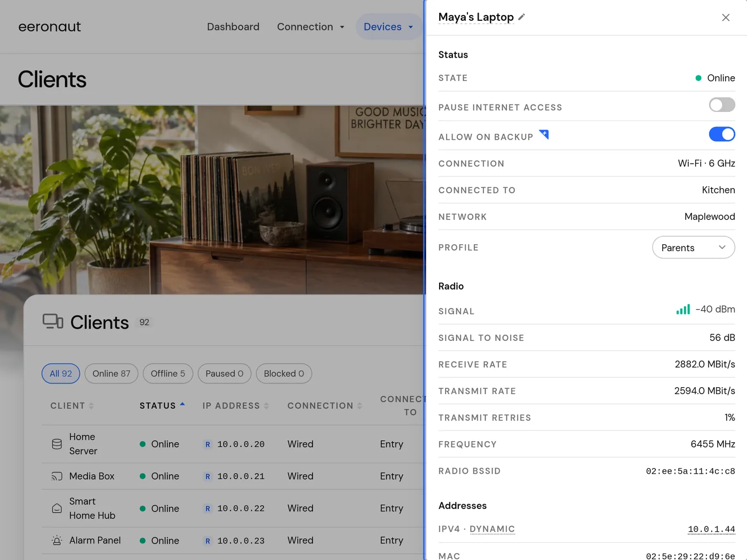
Task: Close the Maya's Laptop details panel
Action: (726, 18)
